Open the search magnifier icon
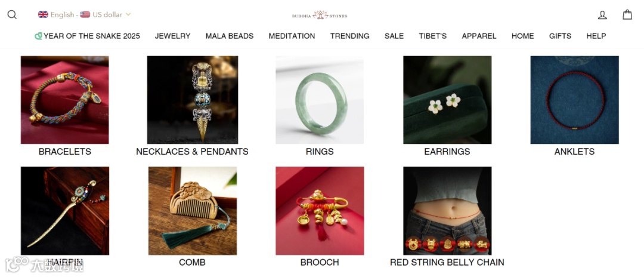 12,15
